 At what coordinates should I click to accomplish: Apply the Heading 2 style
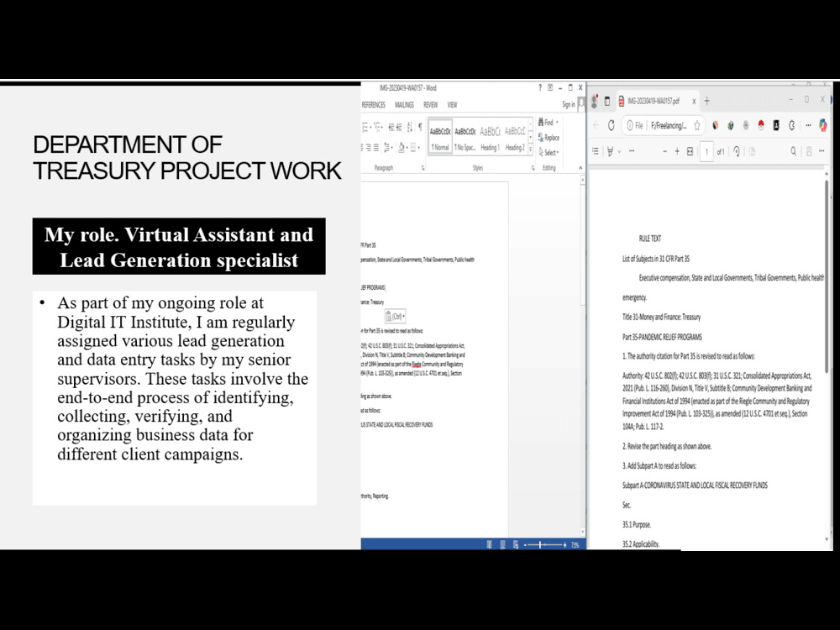[x=515, y=137]
